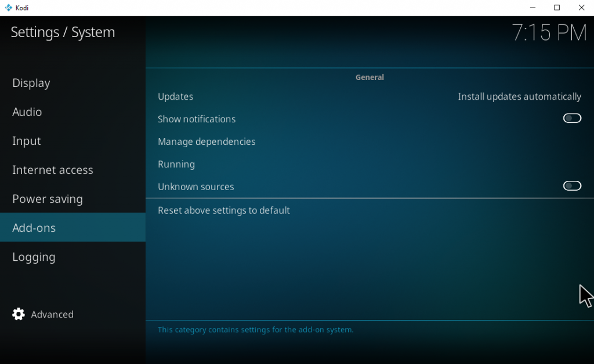Image resolution: width=594 pixels, height=364 pixels.
Task: Click Reset above settings to default
Action: (224, 210)
